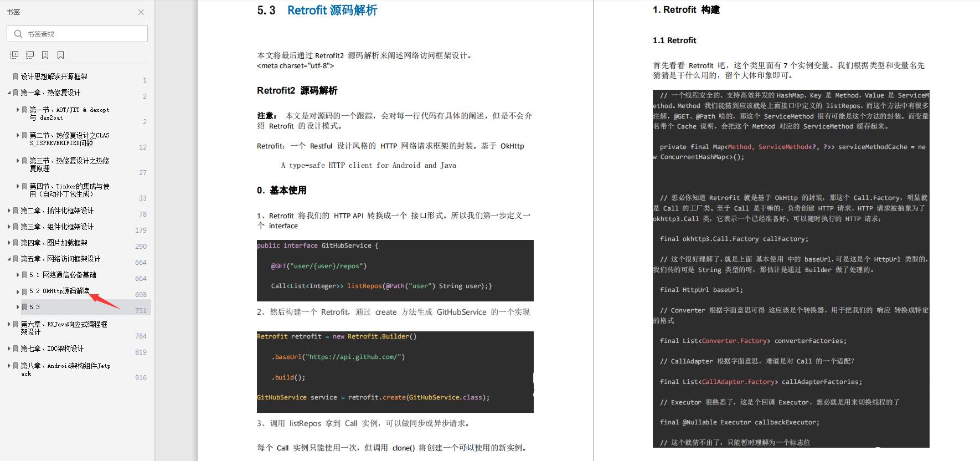The width and height of the screenshot is (980, 461).
Task: Expand all bookmarks with the plus icon
Action: point(14,55)
